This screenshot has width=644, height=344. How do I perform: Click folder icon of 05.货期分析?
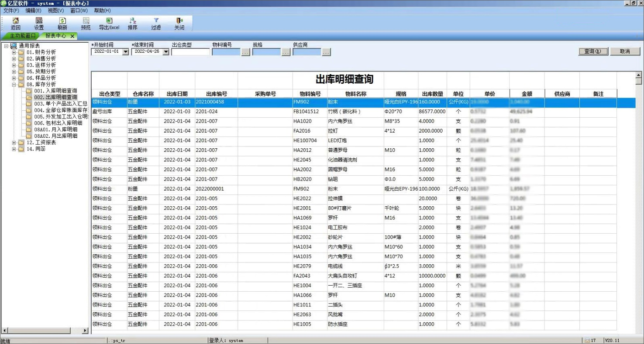tap(21, 72)
